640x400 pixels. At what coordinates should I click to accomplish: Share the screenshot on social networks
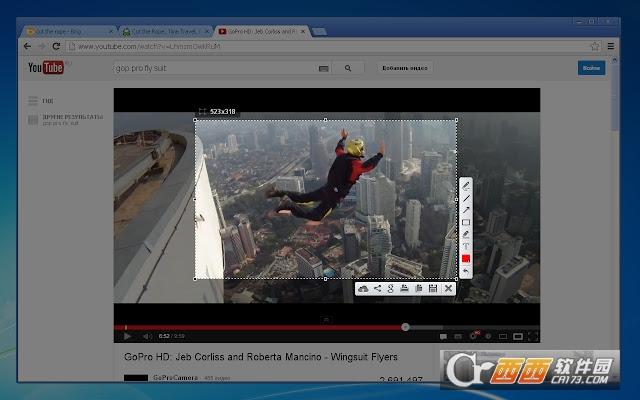tap(378, 289)
